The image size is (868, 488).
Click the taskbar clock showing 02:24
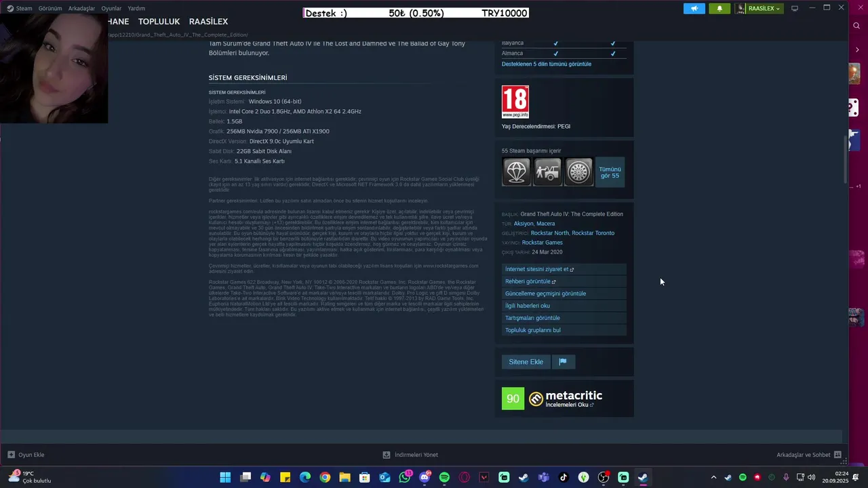coord(835,477)
